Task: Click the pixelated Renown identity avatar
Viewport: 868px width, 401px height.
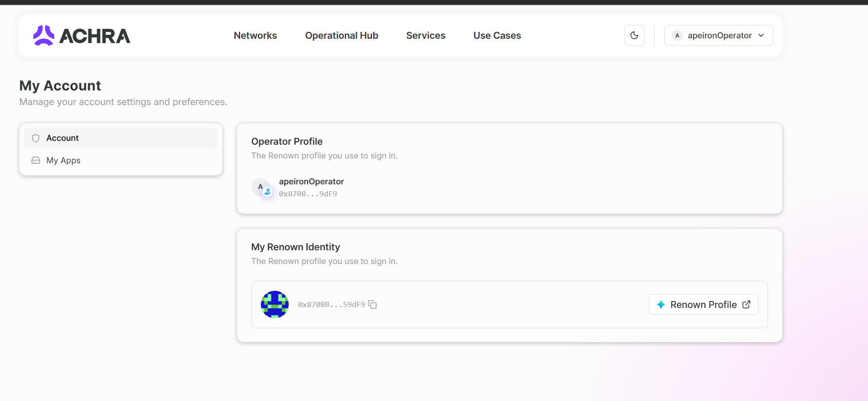Action: (275, 305)
